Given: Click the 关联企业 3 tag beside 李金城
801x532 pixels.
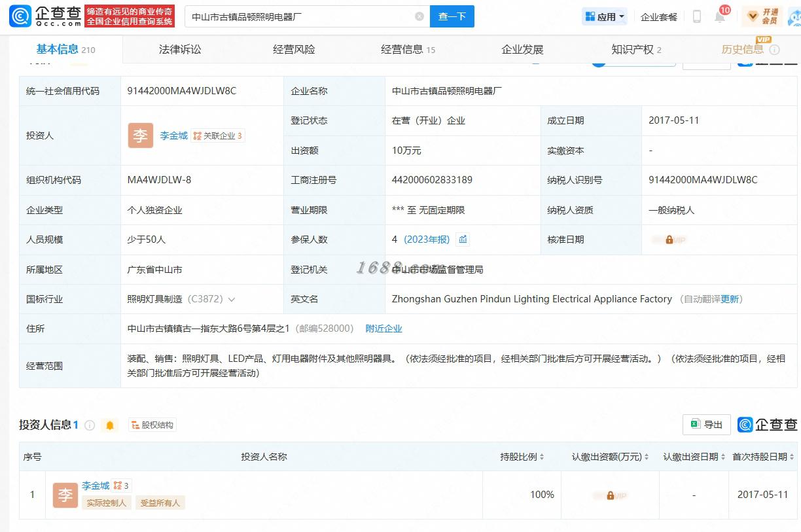Looking at the screenshot, I should [x=218, y=136].
